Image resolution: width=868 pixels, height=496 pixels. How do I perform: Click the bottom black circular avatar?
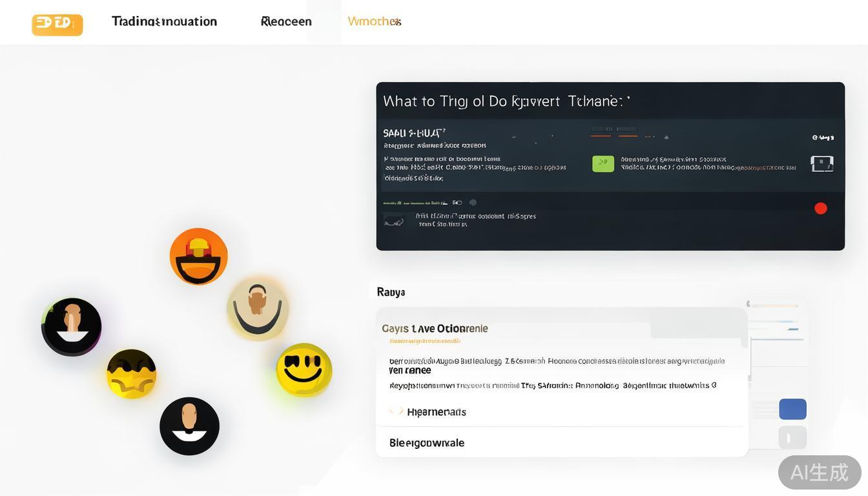click(x=189, y=426)
